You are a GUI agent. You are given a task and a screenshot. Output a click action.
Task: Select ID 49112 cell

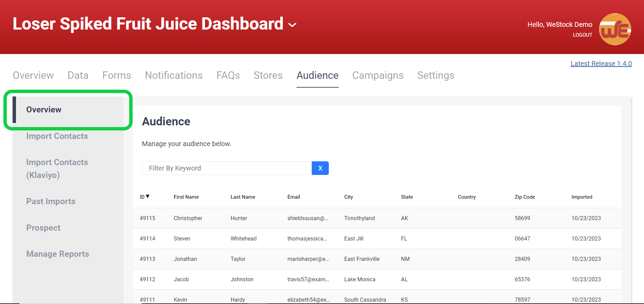[x=148, y=279]
